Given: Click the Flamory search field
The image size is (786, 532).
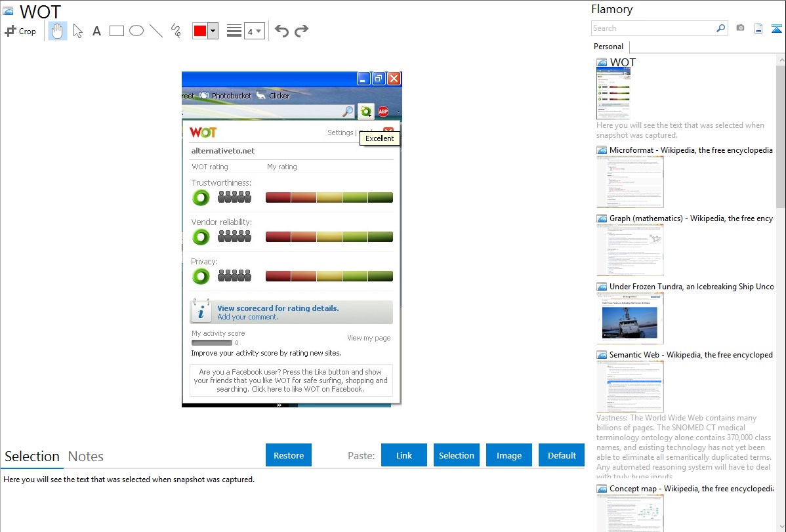Looking at the screenshot, I should [x=653, y=28].
